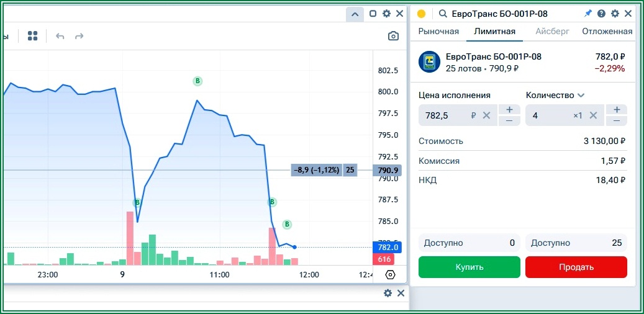Redo chart action arrow
Viewport: 644px width, 314px height.
79,36
